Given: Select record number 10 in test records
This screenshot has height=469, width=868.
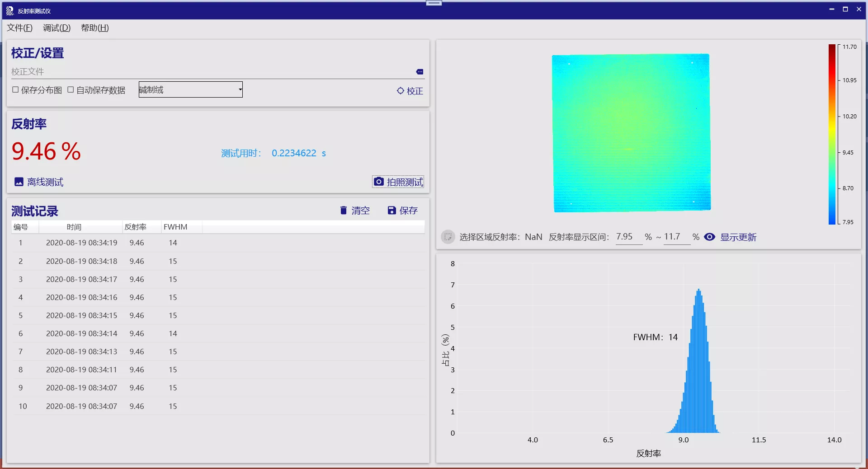Looking at the screenshot, I should click(218, 406).
